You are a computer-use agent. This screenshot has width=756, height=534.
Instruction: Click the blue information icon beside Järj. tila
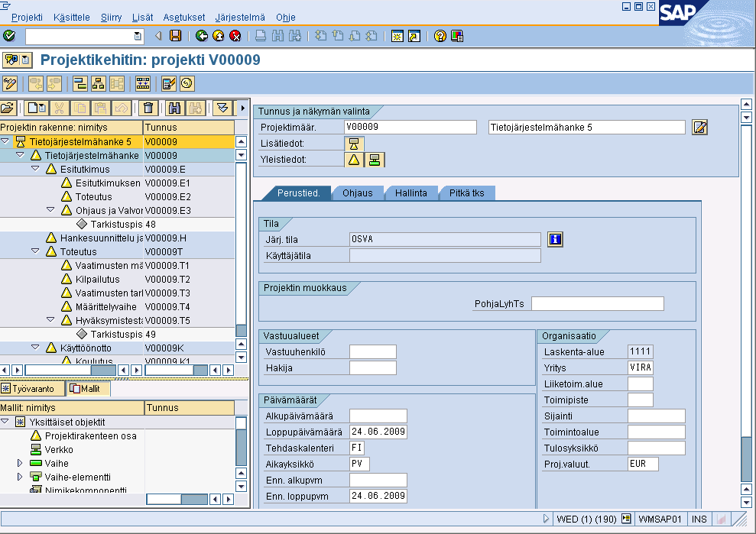(x=555, y=239)
